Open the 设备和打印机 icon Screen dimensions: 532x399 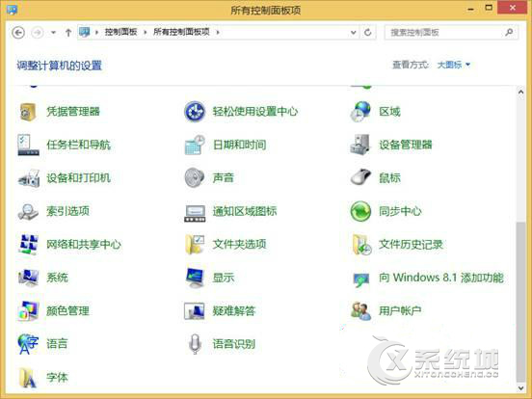click(29, 178)
